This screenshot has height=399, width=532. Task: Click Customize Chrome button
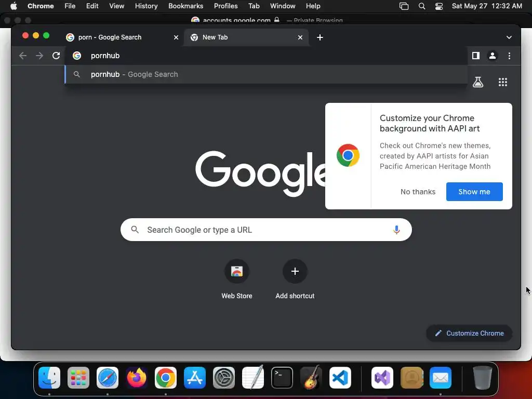click(469, 333)
